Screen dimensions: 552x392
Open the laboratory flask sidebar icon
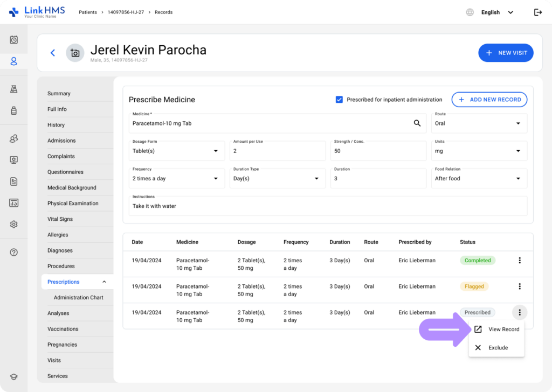14,89
